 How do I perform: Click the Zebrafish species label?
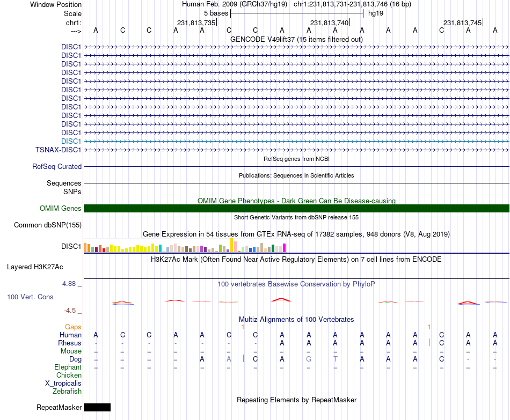coord(67,392)
